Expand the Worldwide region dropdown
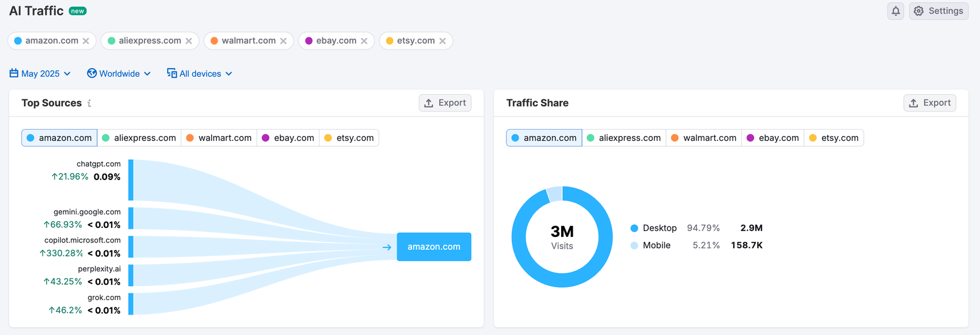980x335 pixels. [119, 73]
